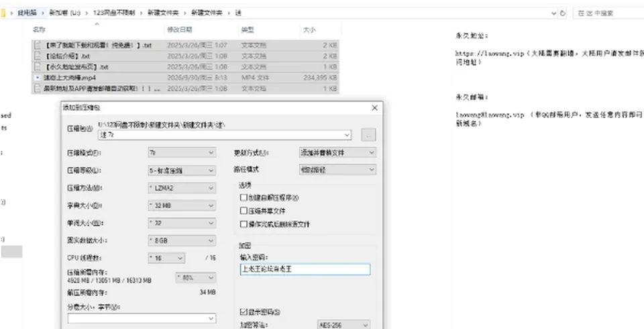Close the Add to Archive dialog

tap(374, 107)
